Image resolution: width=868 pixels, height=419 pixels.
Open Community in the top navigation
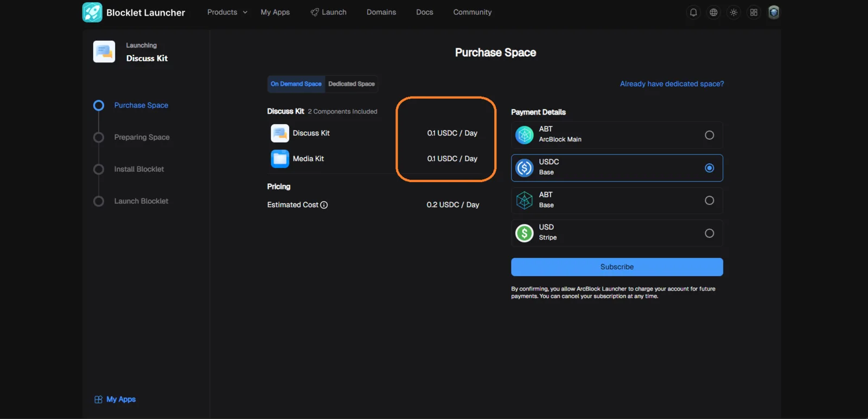[473, 12]
